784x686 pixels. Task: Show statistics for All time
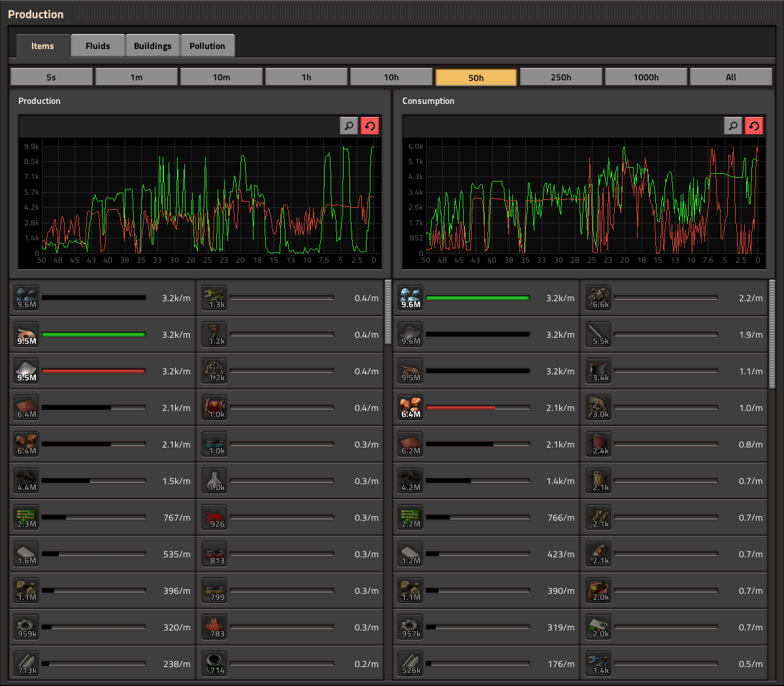tap(730, 77)
